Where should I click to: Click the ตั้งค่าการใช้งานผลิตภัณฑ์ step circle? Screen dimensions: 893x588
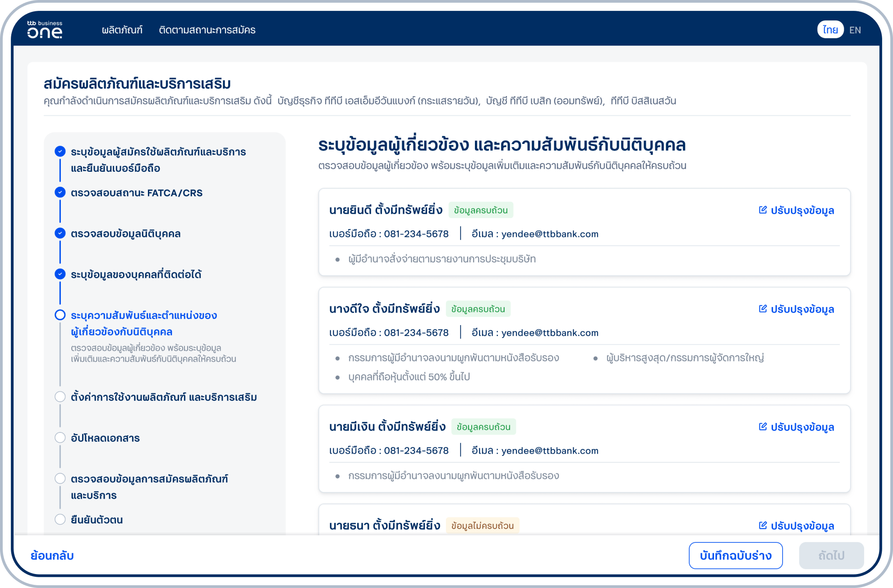point(60,396)
